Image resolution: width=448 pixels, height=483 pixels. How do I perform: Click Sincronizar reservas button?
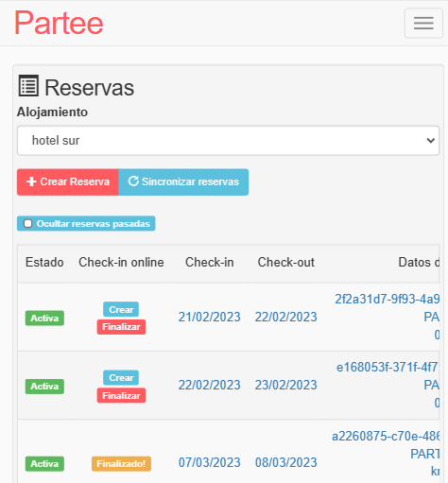click(x=183, y=181)
